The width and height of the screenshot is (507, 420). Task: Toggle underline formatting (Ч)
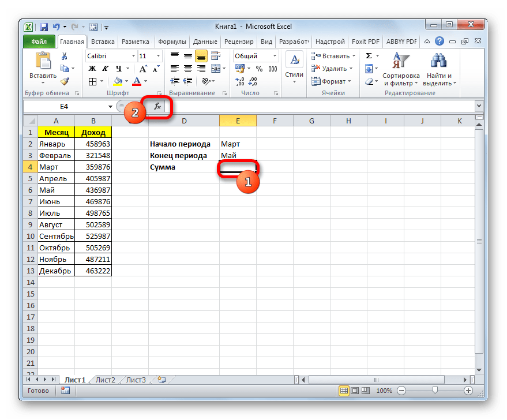click(x=119, y=69)
